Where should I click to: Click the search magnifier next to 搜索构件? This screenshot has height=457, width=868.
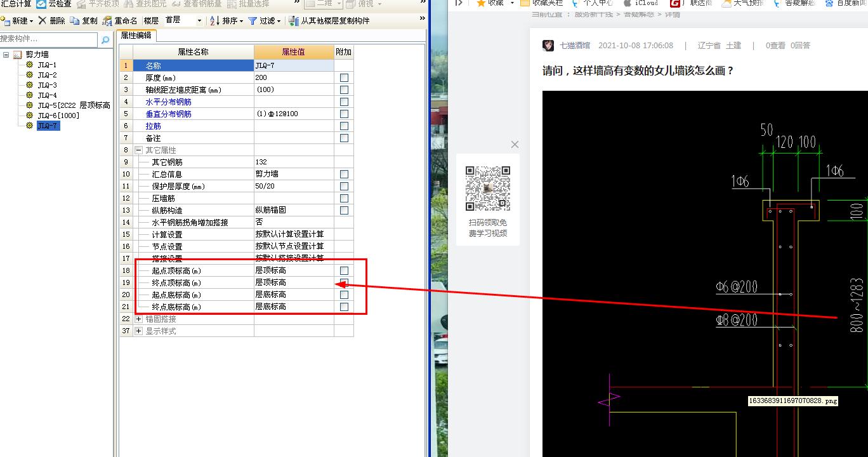pyautogui.click(x=105, y=39)
